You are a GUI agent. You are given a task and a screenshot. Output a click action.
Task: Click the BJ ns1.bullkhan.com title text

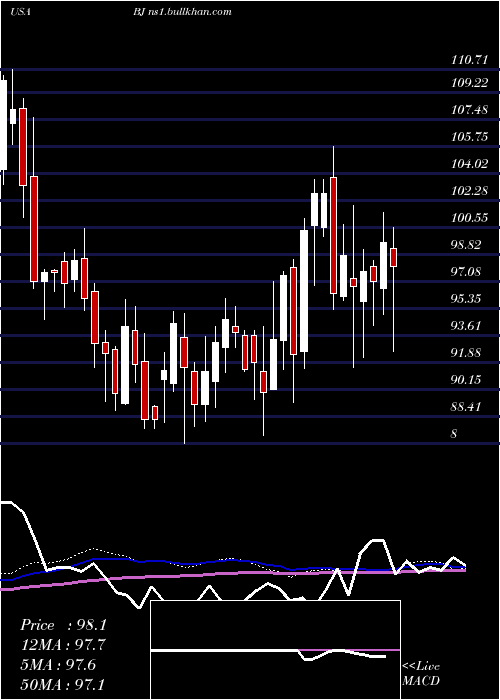point(182,12)
